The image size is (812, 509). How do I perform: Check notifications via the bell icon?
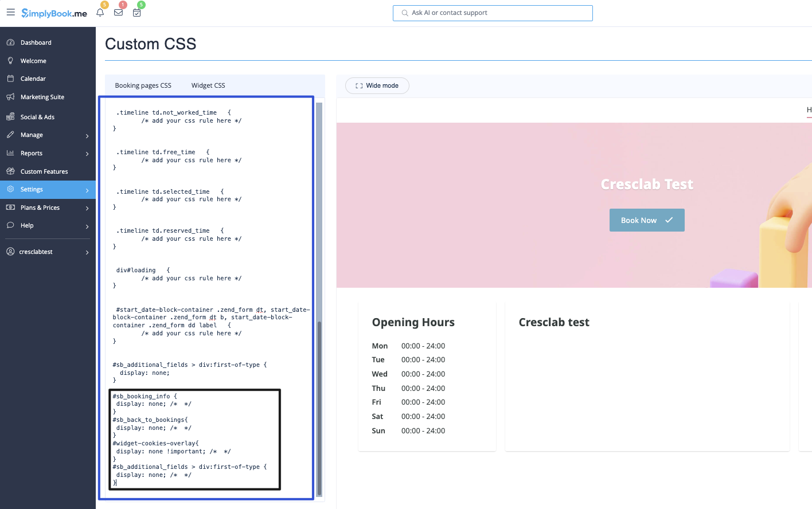(100, 12)
